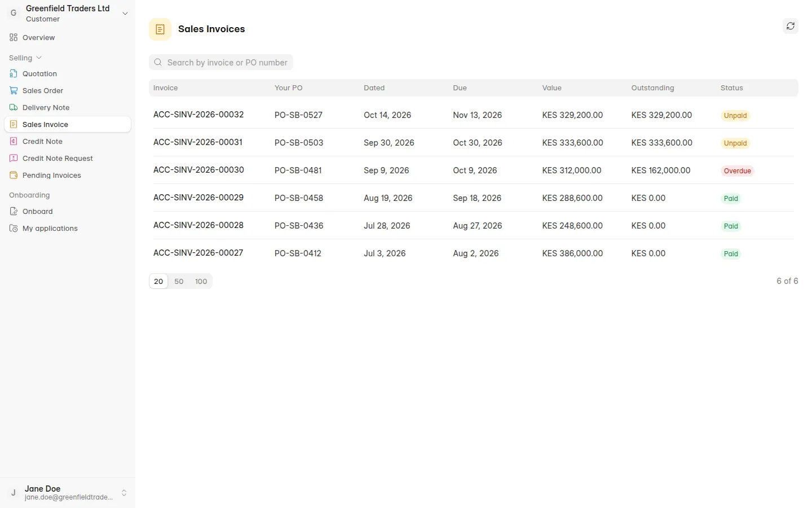Open invoice ACC-SINV-2026-00030
Image resolution: width=812 pixels, height=508 pixels.
coord(198,170)
